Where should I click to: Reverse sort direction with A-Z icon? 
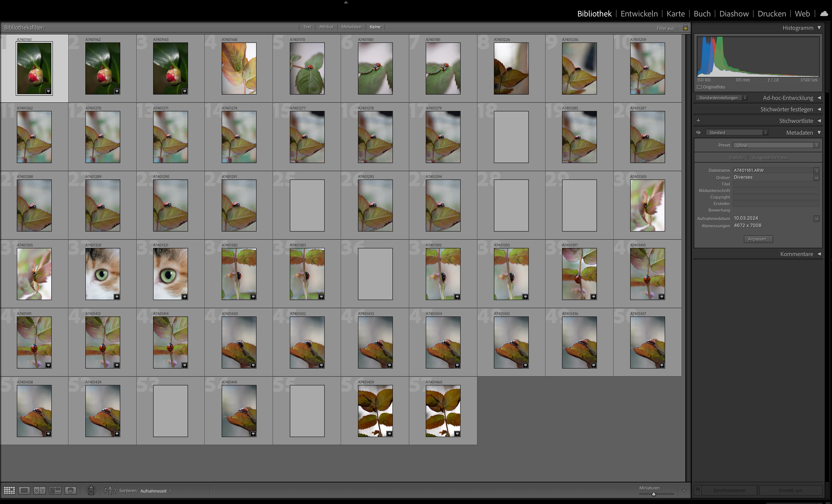(x=110, y=491)
